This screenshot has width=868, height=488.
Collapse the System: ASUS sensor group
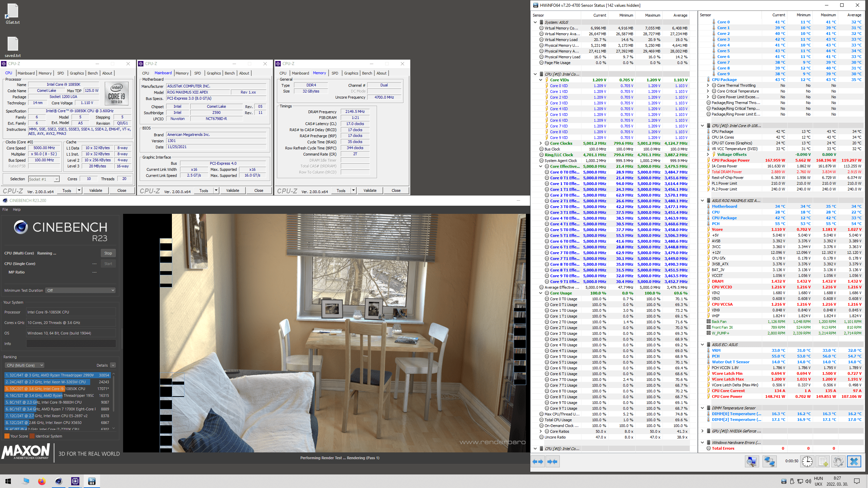(x=535, y=22)
